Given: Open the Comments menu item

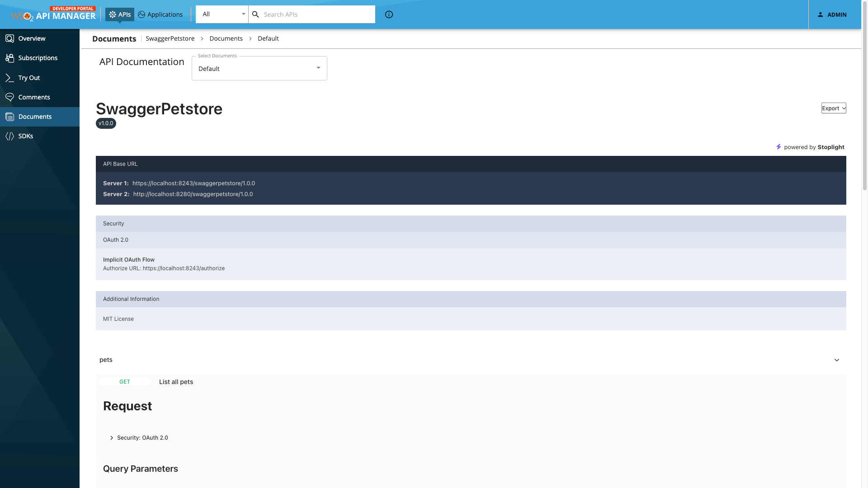Looking at the screenshot, I should 40,97.
